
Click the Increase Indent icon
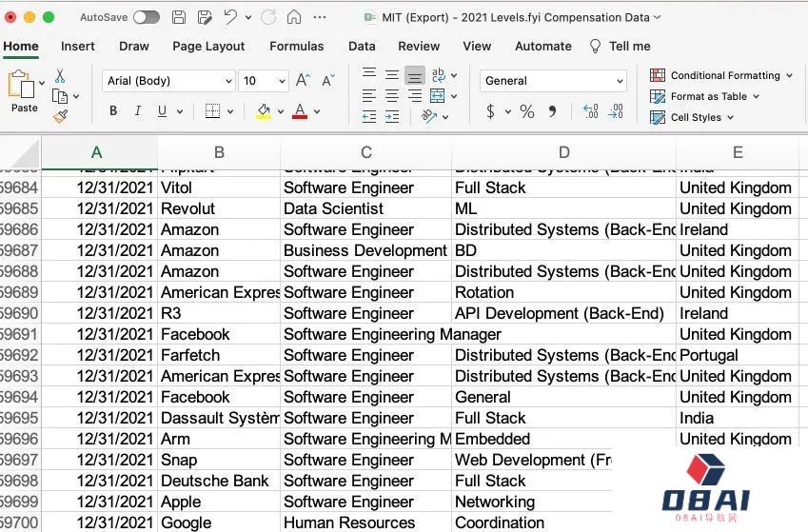pyautogui.click(x=392, y=117)
